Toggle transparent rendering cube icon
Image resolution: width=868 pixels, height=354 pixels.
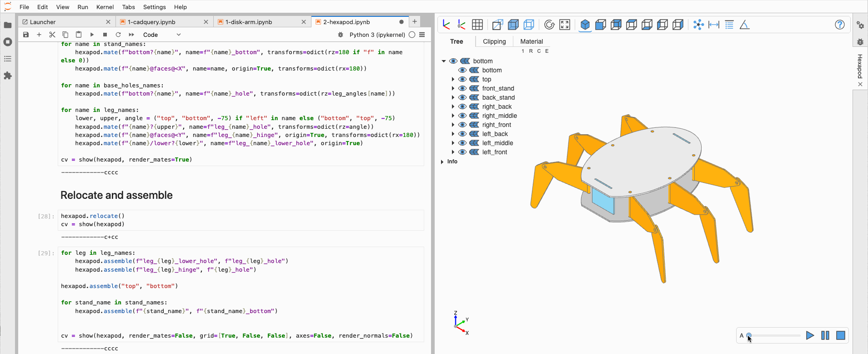click(x=513, y=25)
